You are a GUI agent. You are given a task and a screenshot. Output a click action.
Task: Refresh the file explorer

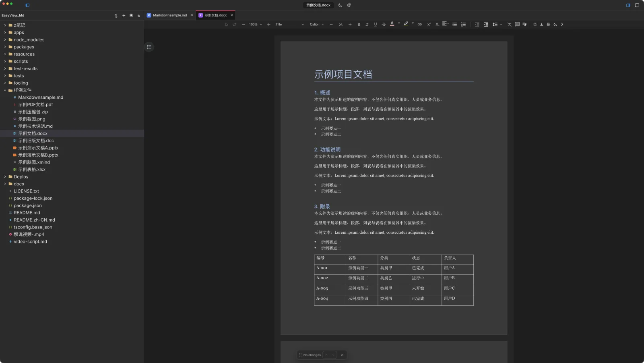139,16
